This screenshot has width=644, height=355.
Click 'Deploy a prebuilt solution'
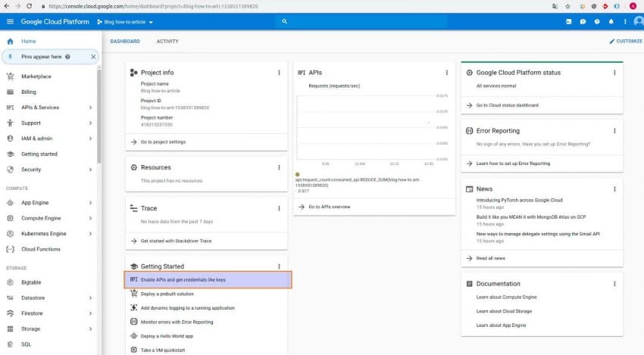coord(167,294)
